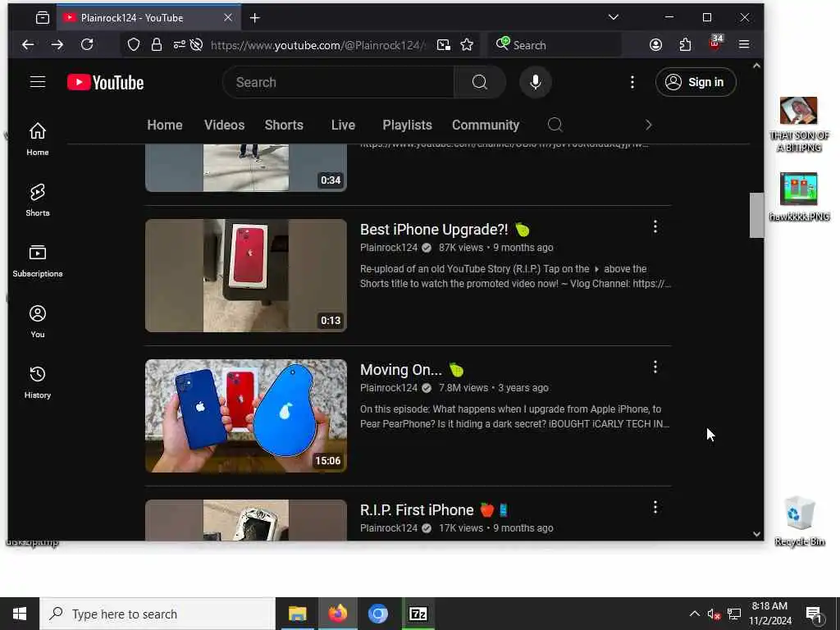List all tabs dropdown arrow
Image resolution: width=840 pixels, height=630 pixels.
(x=614, y=17)
